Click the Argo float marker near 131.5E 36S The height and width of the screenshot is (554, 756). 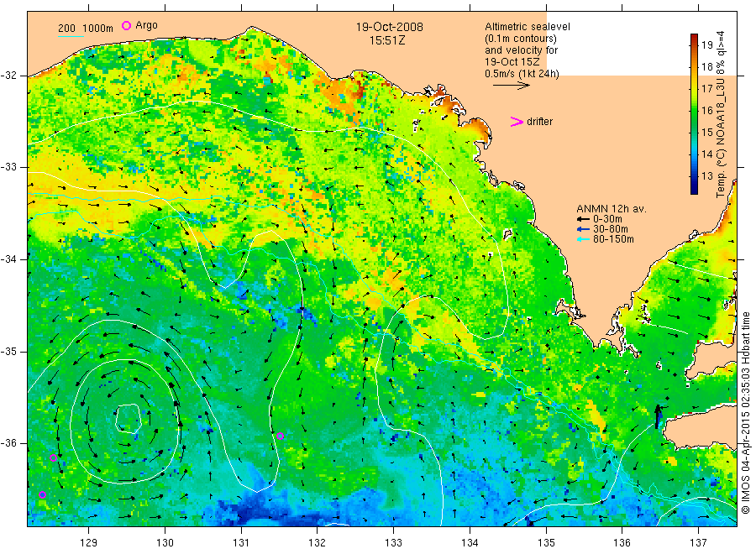[x=280, y=436]
